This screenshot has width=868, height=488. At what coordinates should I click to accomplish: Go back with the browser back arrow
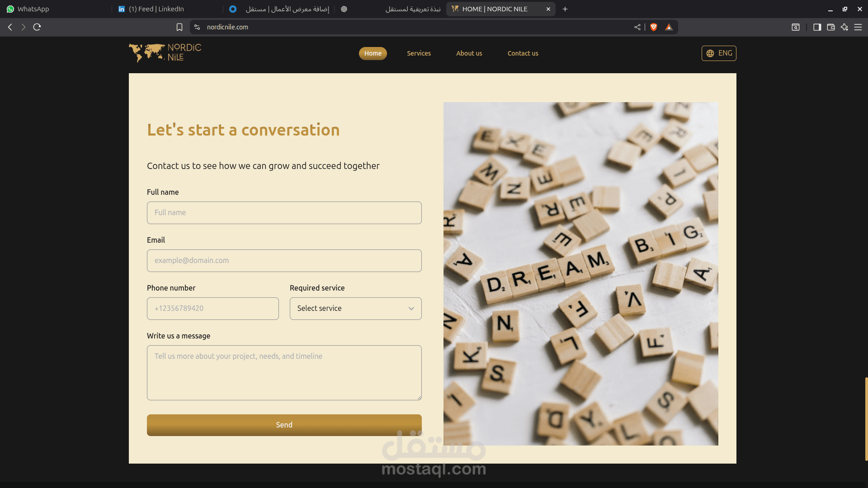(10, 27)
